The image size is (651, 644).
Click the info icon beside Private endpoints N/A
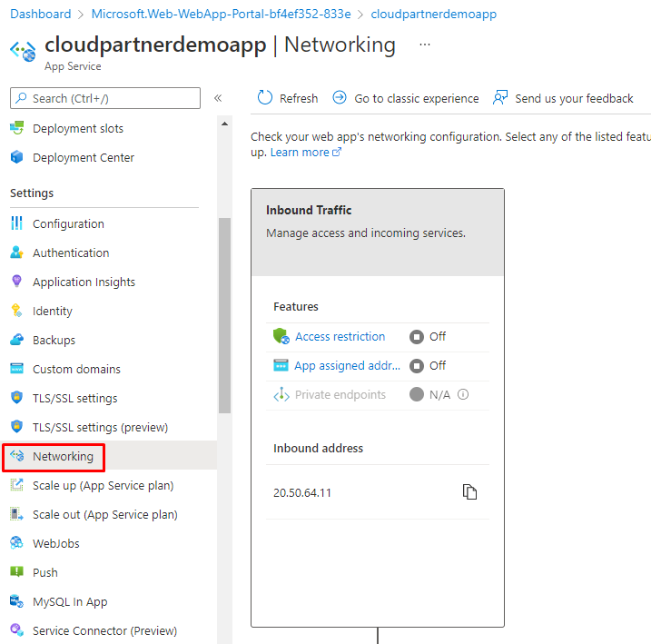coord(463,394)
